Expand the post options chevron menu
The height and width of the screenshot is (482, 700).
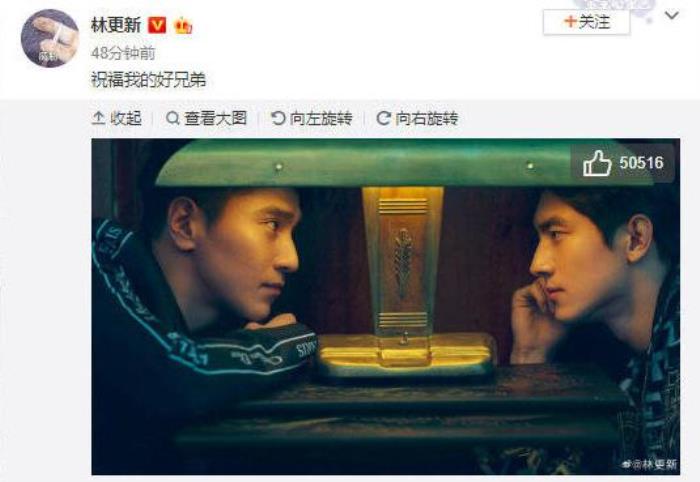672,16
